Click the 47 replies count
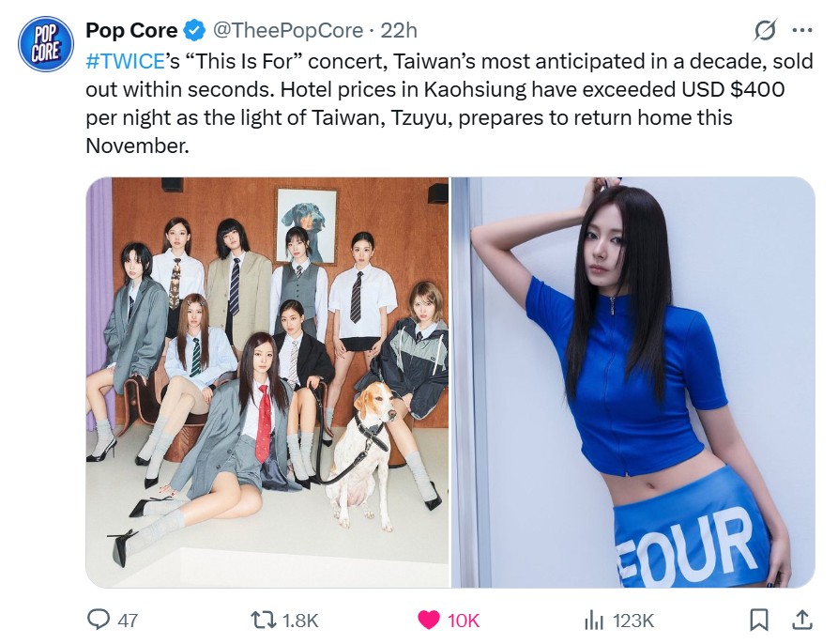This screenshot has height=644, width=838. (128, 621)
